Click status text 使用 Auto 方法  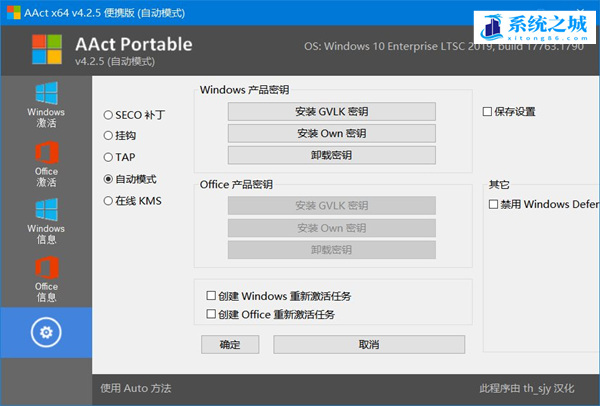click(136, 388)
